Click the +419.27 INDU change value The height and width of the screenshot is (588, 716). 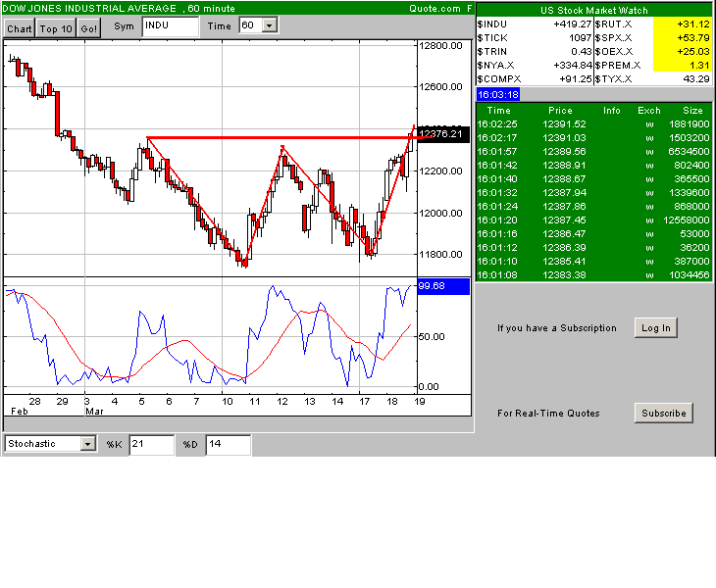click(572, 24)
